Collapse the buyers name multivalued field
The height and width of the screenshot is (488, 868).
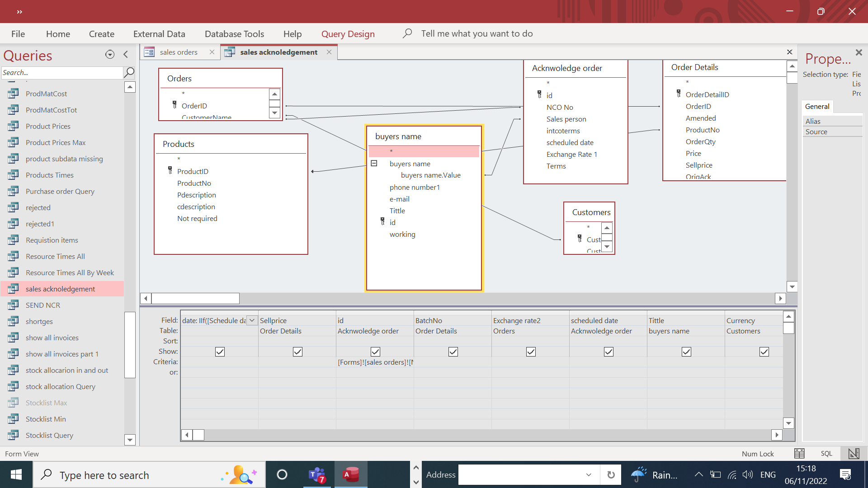[374, 164]
